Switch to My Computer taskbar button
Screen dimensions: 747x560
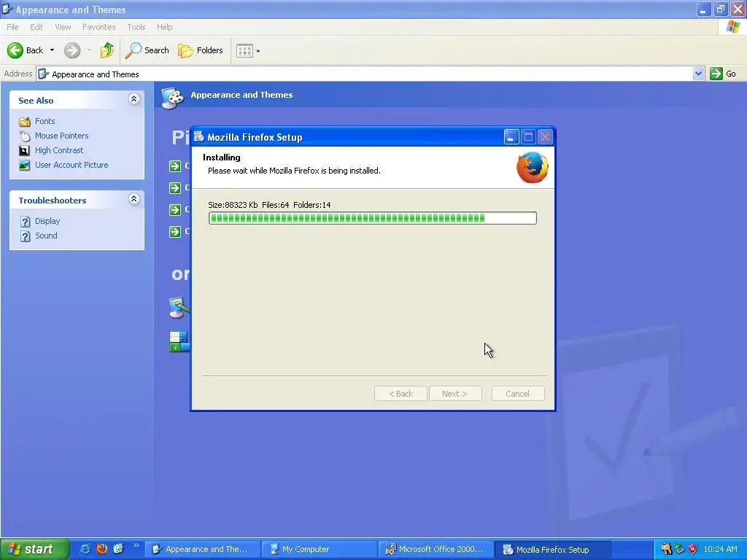(320, 549)
